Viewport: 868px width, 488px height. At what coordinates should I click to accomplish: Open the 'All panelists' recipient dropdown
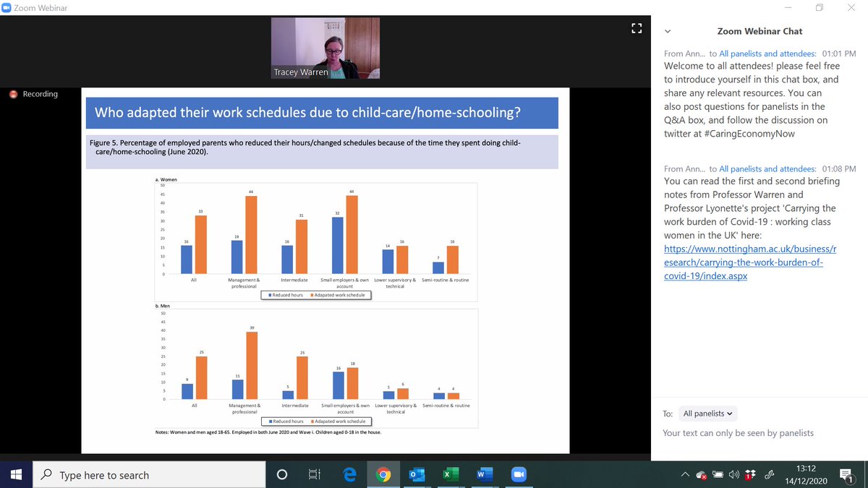[x=707, y=413]
